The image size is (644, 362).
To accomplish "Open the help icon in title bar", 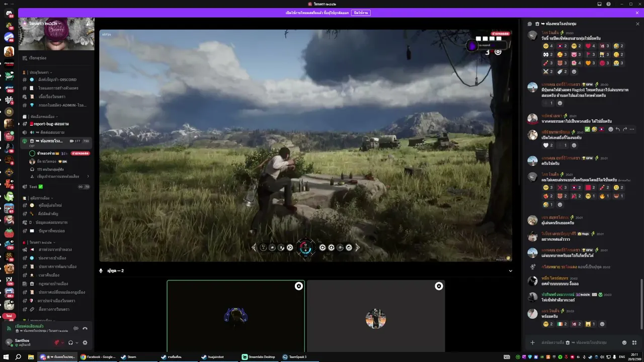I will pyautogui.click(x=609, y=4).
